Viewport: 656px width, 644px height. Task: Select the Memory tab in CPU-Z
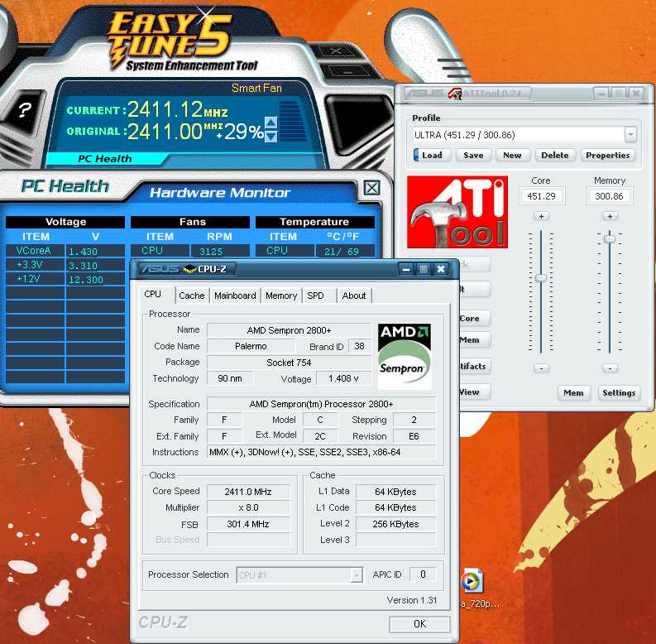tap(281, 296)
